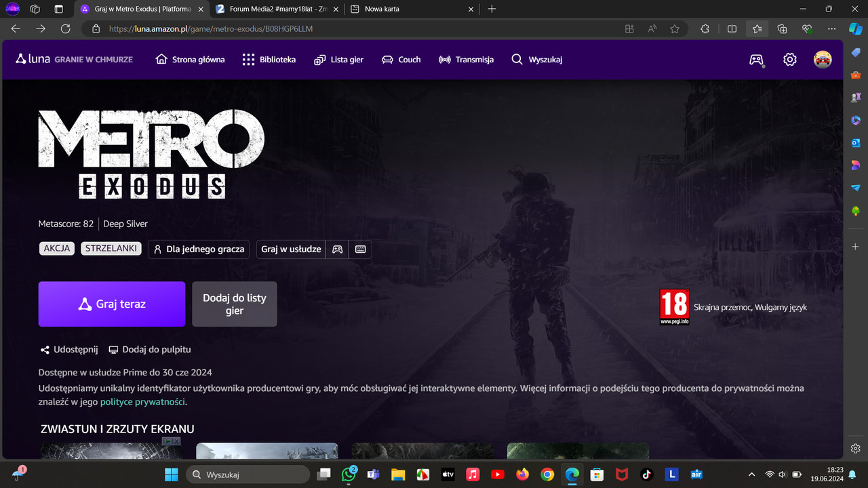Open the polityce prywatności link
The image size is (868, 488).
[142, 402]
